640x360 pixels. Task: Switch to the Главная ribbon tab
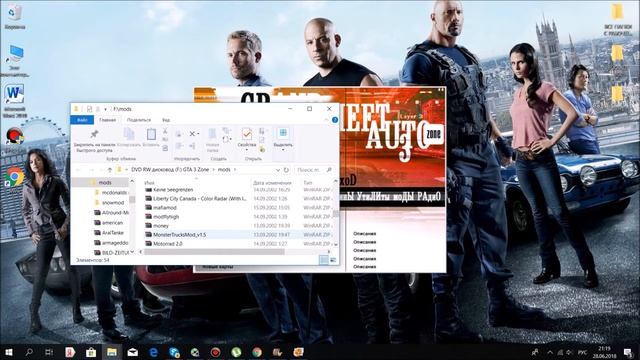pyautogui.click(x=108, y=120)
